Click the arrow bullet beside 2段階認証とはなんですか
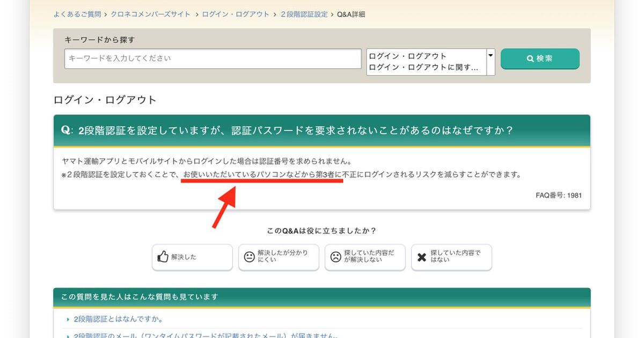The height and width of the screenshot is (338, 644). (68, 320)
